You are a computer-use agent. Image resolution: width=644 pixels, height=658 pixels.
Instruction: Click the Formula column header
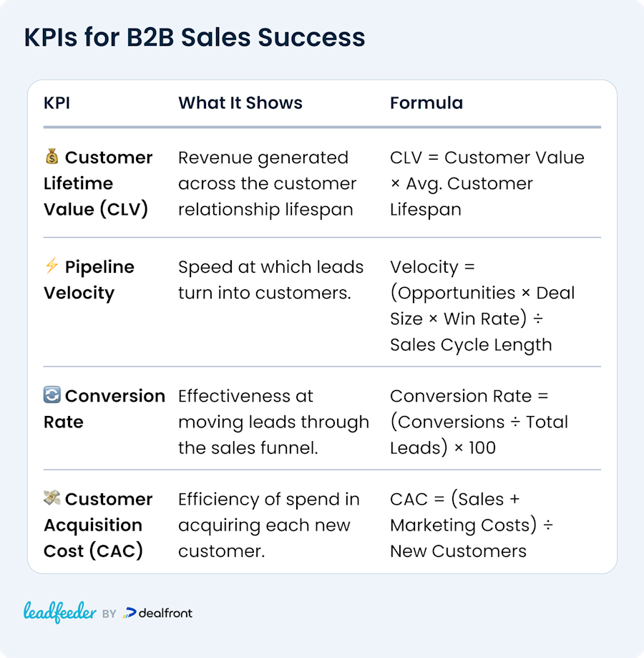426,103
